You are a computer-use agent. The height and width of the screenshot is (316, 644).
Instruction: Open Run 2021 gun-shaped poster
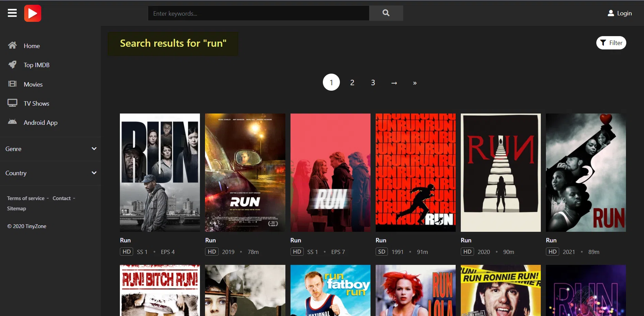coord(586,172)
